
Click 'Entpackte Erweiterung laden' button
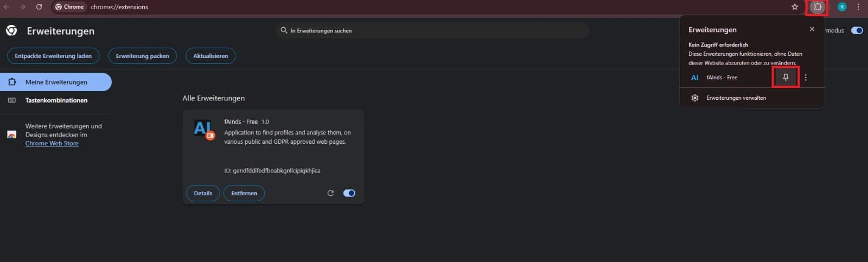tap(53, 56)
